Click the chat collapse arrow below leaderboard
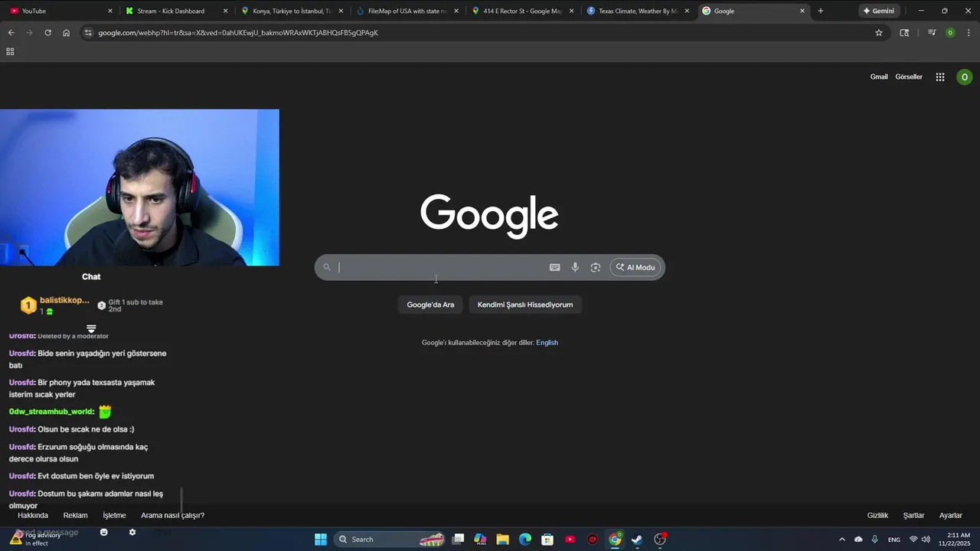 91,329
